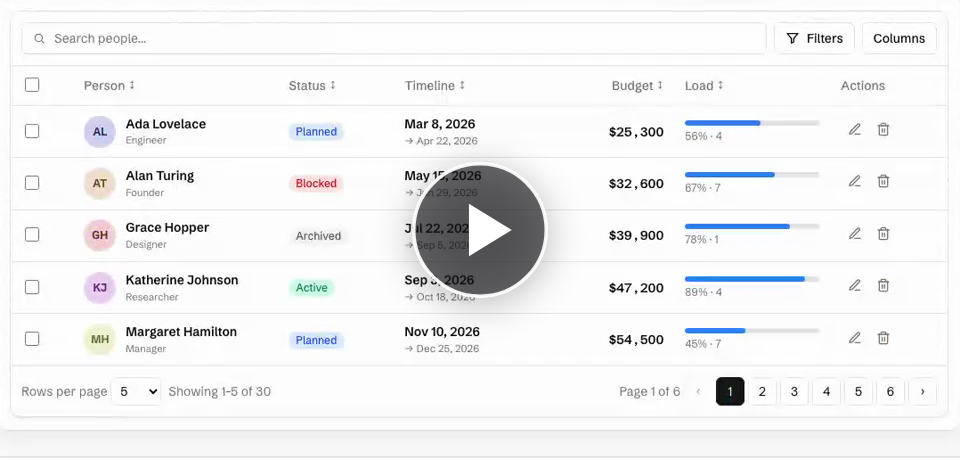Image resolution: width=960 pixels, height=460 pixels.
Task: Click the $47,200 budget value
Action: click(636, 288)
